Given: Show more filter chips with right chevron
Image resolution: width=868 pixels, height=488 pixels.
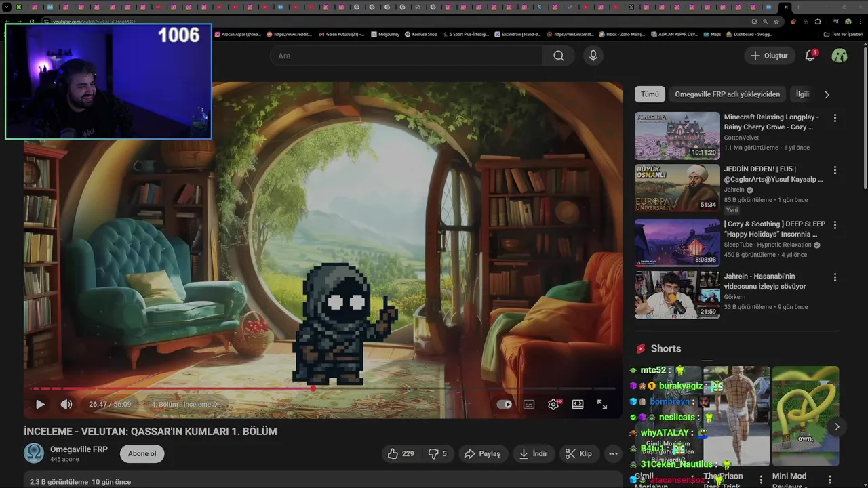Looking at the screenshot, I should point(827,95).
